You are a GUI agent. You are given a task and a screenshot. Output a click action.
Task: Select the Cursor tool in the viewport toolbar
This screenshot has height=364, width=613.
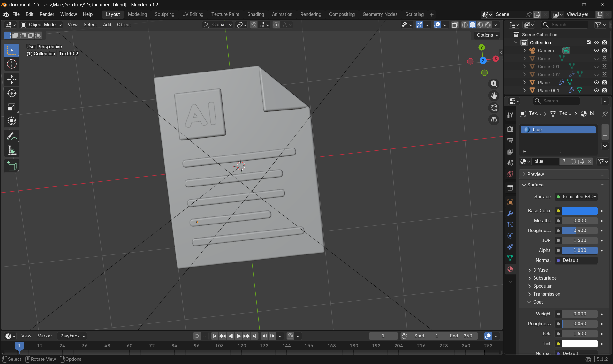click(12, 64)
